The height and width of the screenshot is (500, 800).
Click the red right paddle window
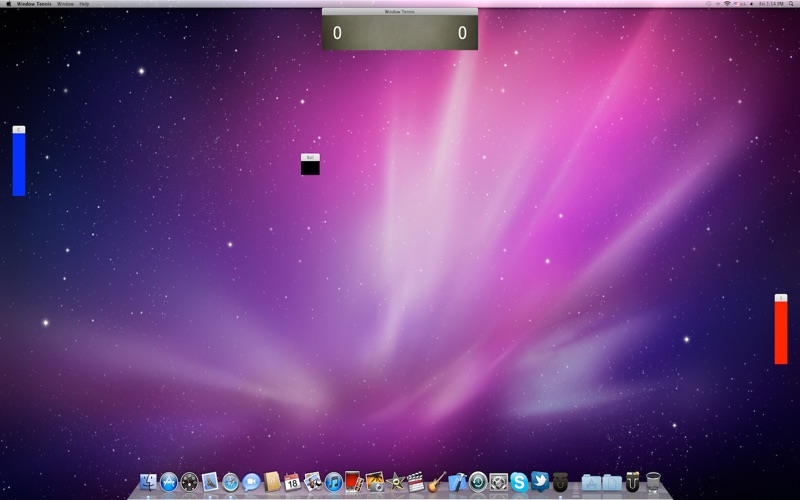click(781, 329)
